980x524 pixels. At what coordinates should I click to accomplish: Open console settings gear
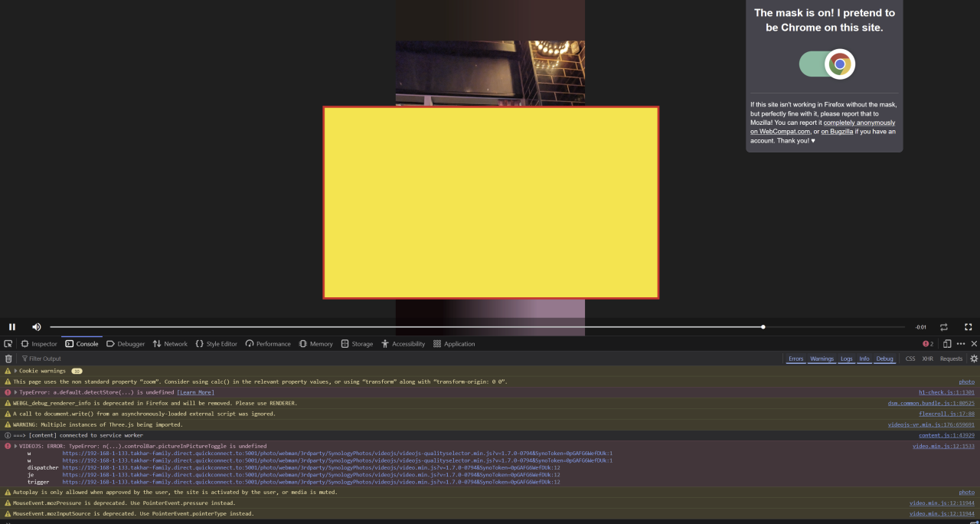click(x=974, y=359)
